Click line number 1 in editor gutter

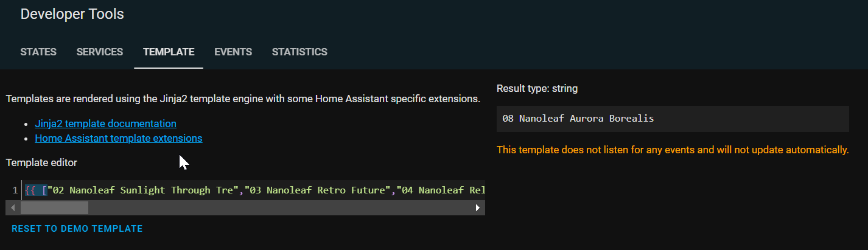coord(15,190)
